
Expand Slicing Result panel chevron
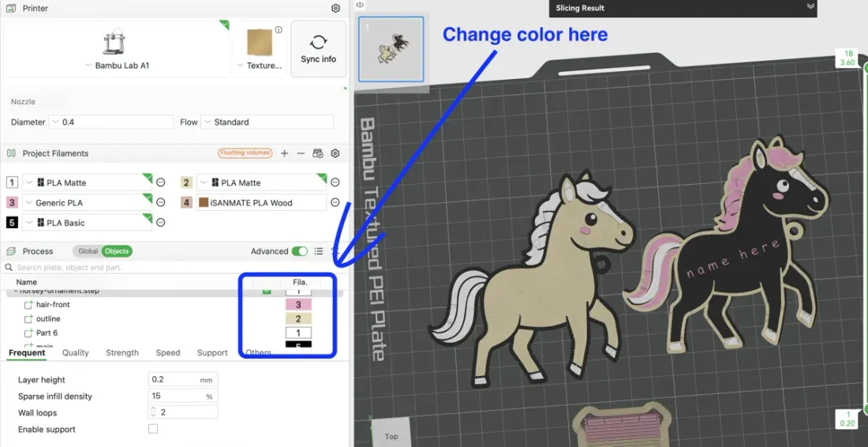coord(810,6)
